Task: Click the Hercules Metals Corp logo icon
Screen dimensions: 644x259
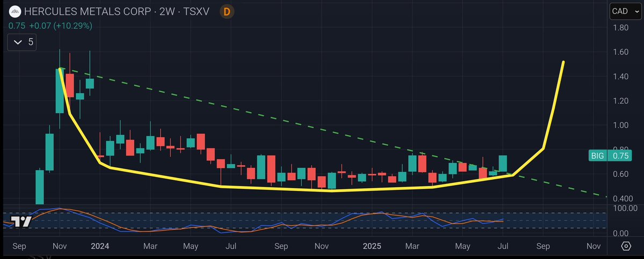Action: click(x=15, y=11)
